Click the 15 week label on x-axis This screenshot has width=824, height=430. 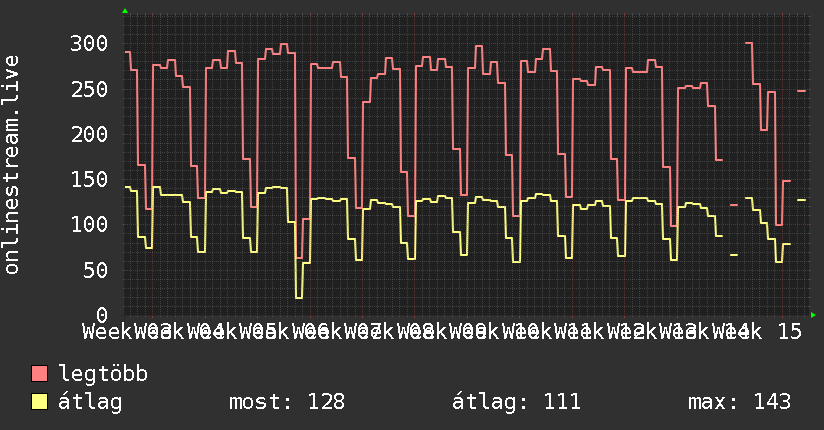[x=790, y=332]
